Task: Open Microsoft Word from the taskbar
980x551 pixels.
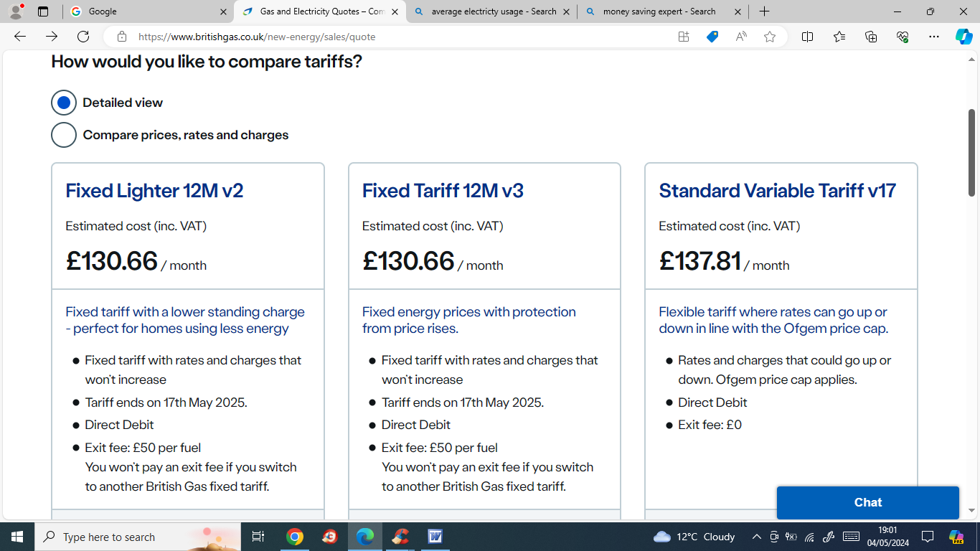Action: click(x=435, y=537)
